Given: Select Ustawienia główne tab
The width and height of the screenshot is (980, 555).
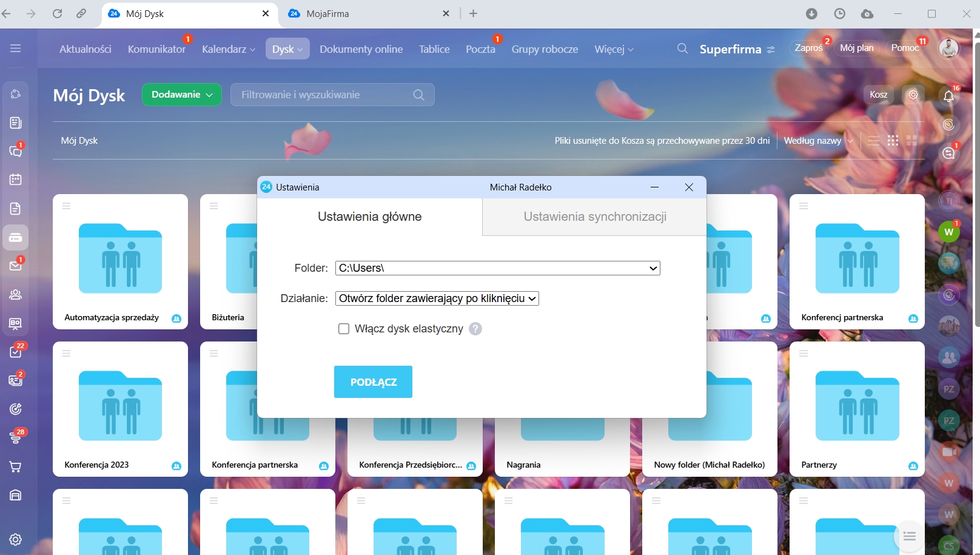Looking at the screenshot, I should [x=370, y=217].
